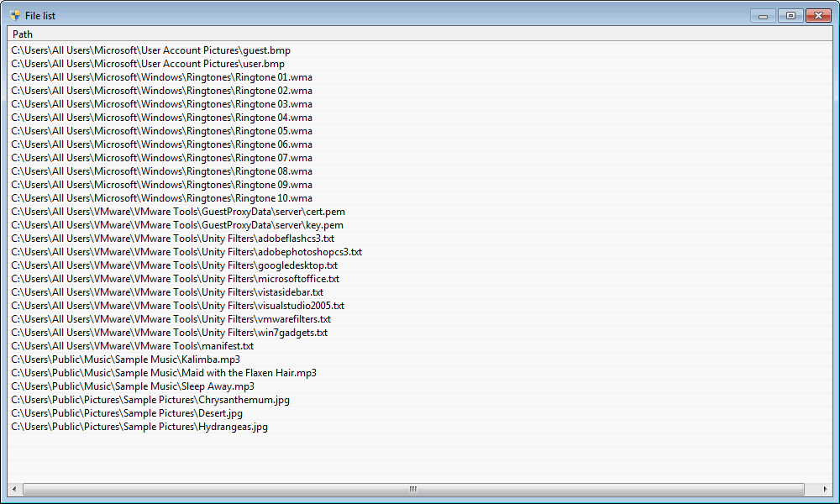Click the horizontal scrollbar thumb
This screenshot has width=840, height=504.
(x=413, y=489)
